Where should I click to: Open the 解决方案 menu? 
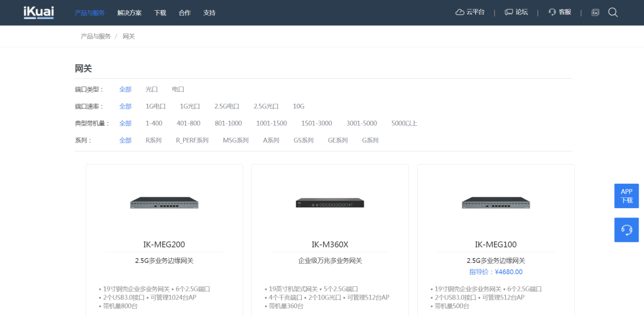(x=129, y=13)
